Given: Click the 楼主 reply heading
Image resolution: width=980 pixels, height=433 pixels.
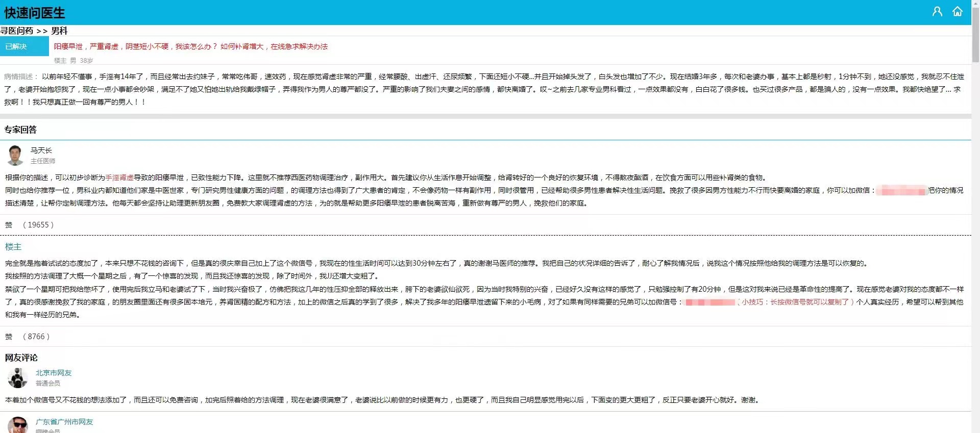Looking at the screenshot, I should pyautogui.click(x=13, y=247).
